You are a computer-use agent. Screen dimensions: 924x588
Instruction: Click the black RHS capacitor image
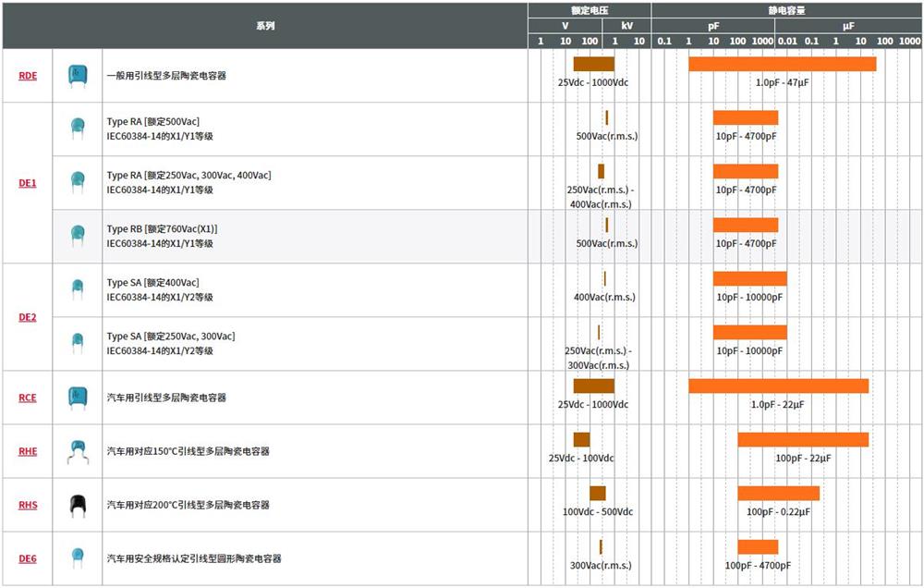click(78, 505)
